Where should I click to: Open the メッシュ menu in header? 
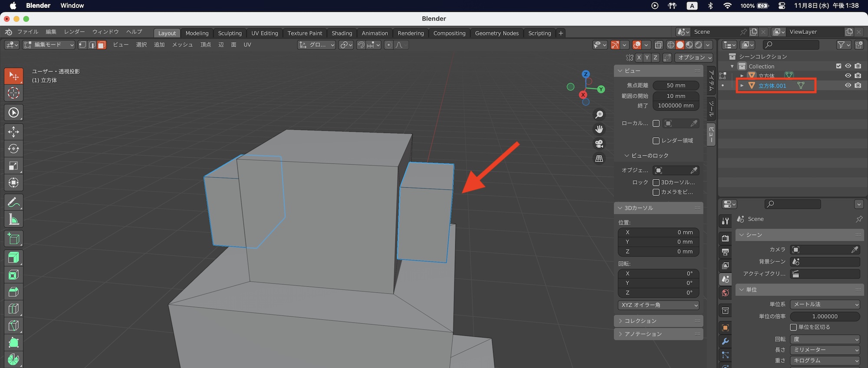[x=182, y=45]
